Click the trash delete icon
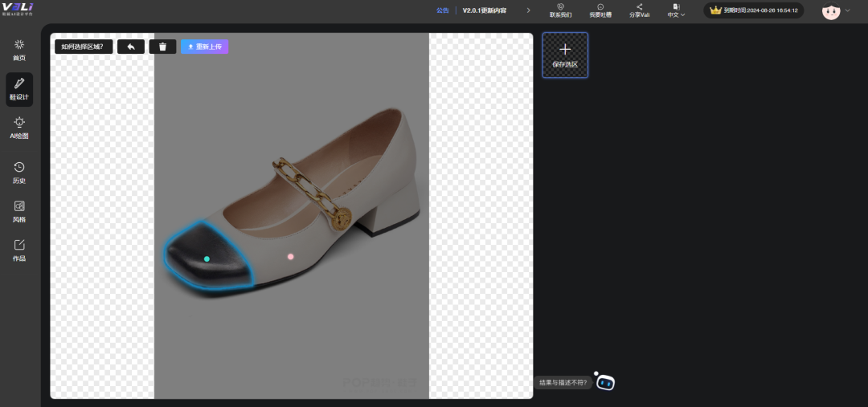Image resolution: width=868 pixels, height=407 pixels. coord(162,47)
